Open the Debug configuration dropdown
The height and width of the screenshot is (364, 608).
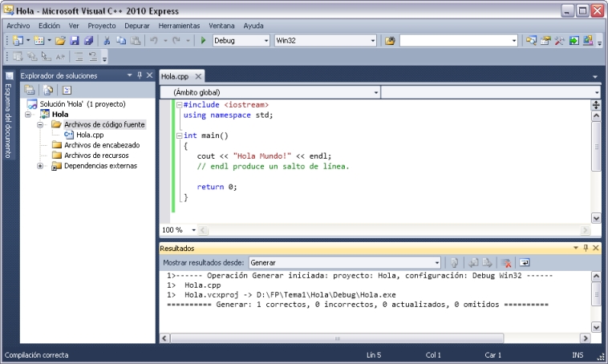click(266, 40)
